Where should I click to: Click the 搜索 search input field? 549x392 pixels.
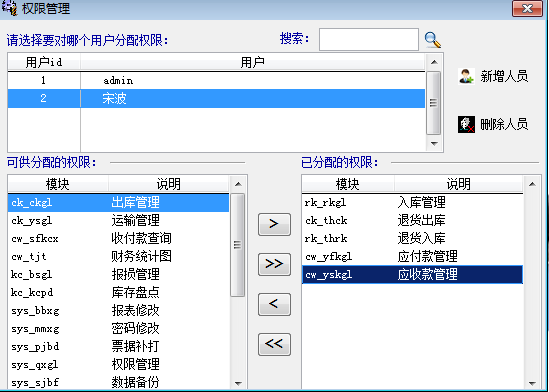pyautogui.click(x=369, y=40)
